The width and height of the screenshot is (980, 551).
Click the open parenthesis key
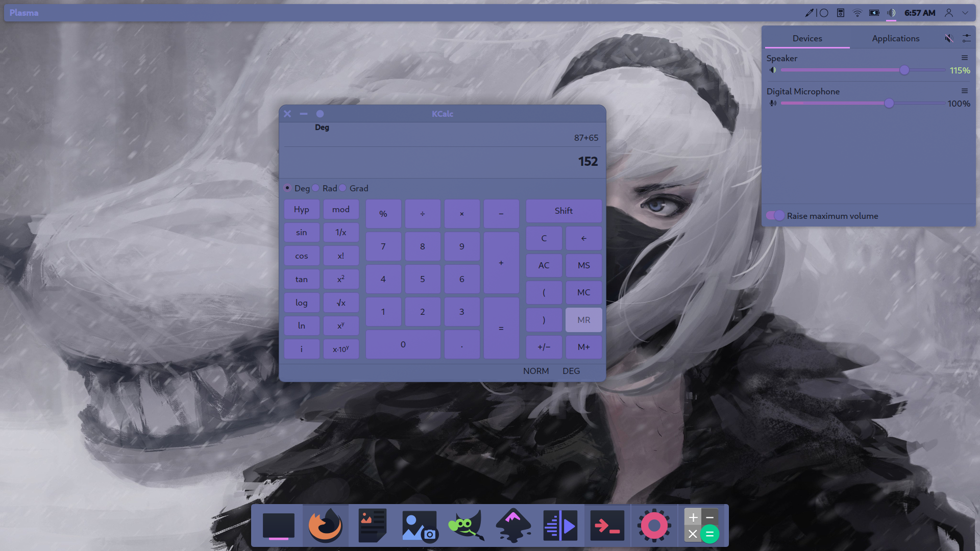coord(544,292)
